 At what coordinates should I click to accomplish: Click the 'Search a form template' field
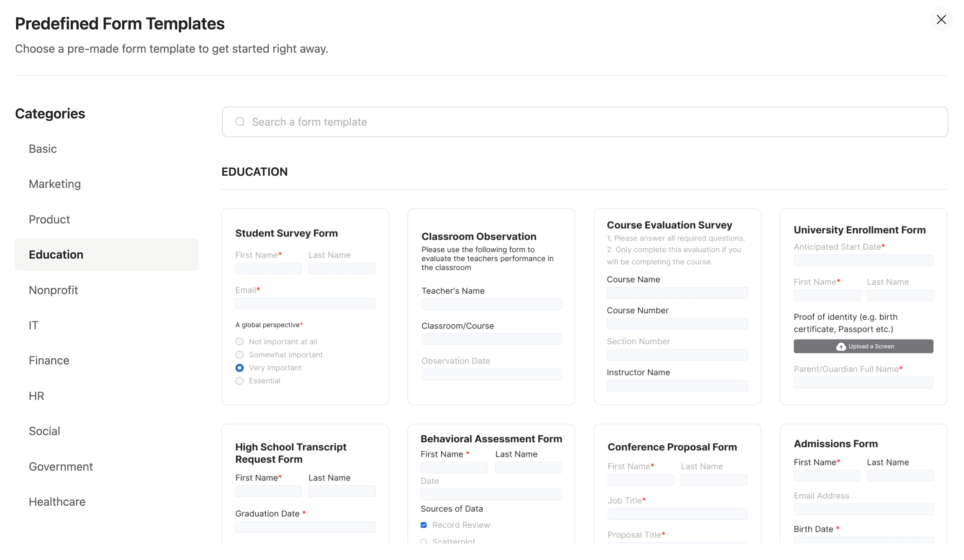(x=421, y=121)
